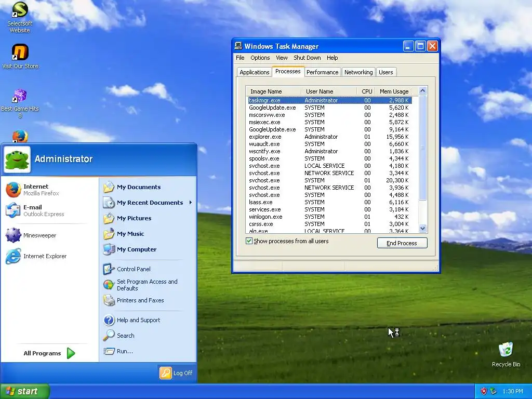Select the wuauclt.exe process

tap(330, 144)
